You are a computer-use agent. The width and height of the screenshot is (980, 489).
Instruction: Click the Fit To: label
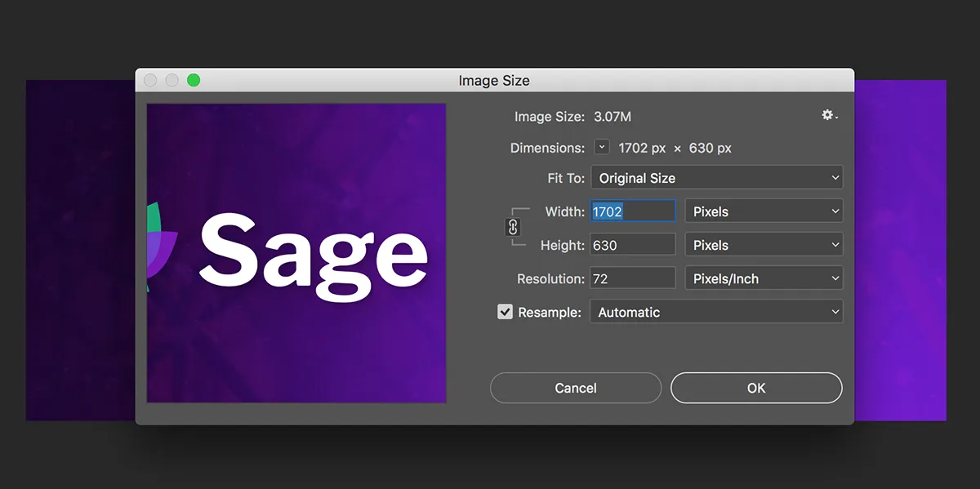click(x=566, y=178)
